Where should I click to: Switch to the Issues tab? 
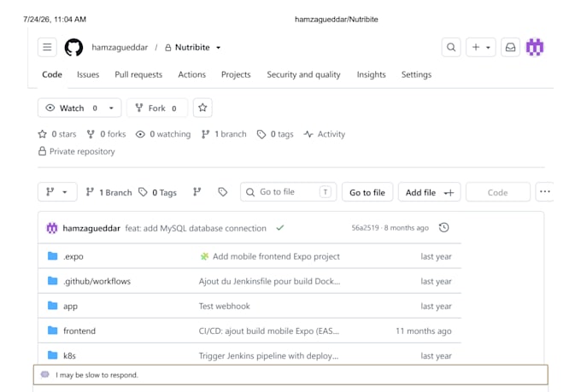point(88,74)
